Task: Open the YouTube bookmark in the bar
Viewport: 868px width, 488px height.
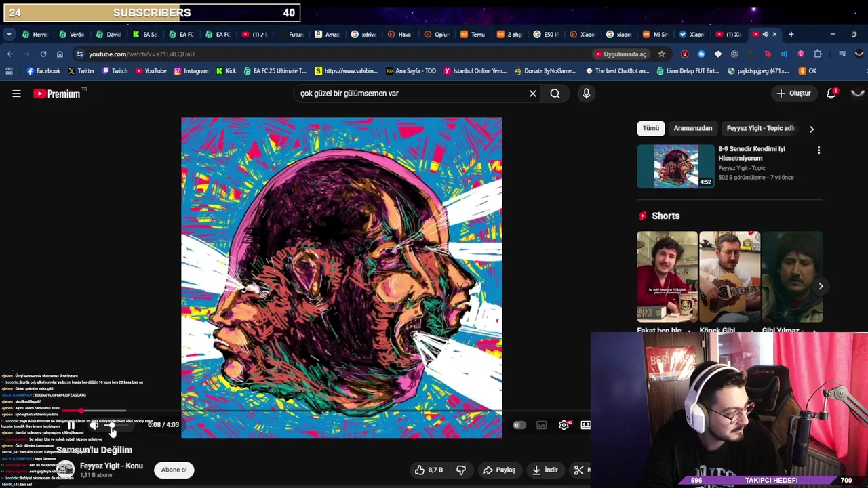Action: 151,70
